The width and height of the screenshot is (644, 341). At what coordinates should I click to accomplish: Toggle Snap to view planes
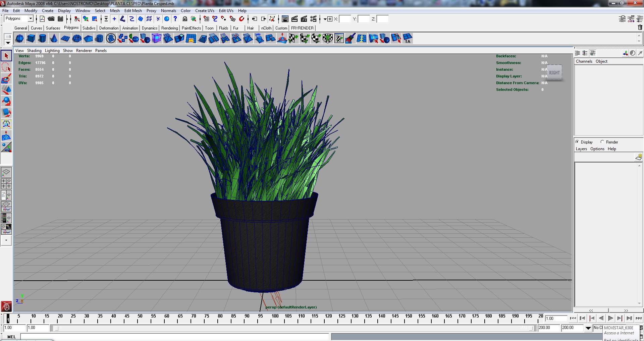click(x=232, y=19)
